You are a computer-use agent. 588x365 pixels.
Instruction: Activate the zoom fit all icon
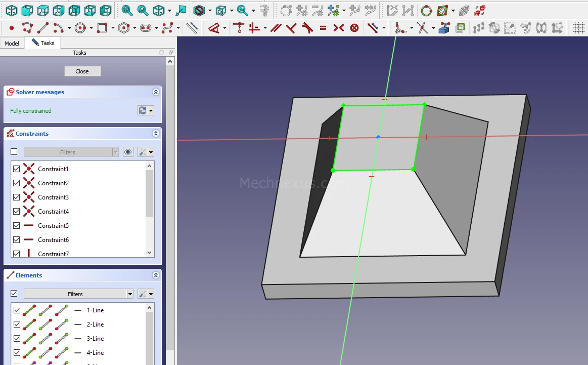127,10
